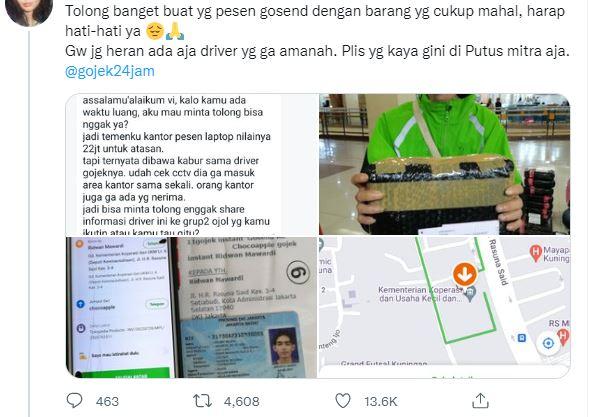View the tweet author's profile avatar
The width and height of the screenshot is (589, 417).
(x=29, y=11)
